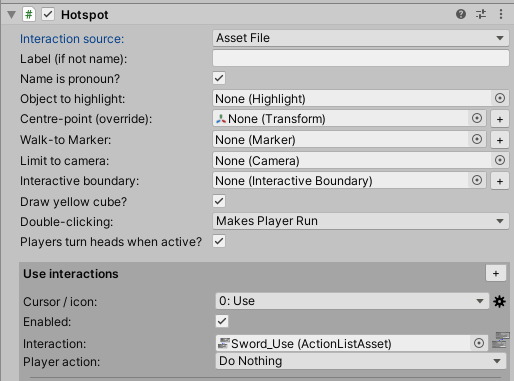The height and width of the screenshot is (381, 514).
Task: Open object picker for Object to highlight
Action: click(499, 98)
